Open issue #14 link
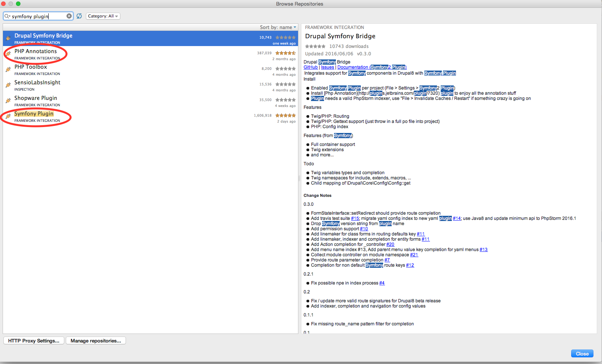Screen dimensions: 602x364 coord(457,218)
